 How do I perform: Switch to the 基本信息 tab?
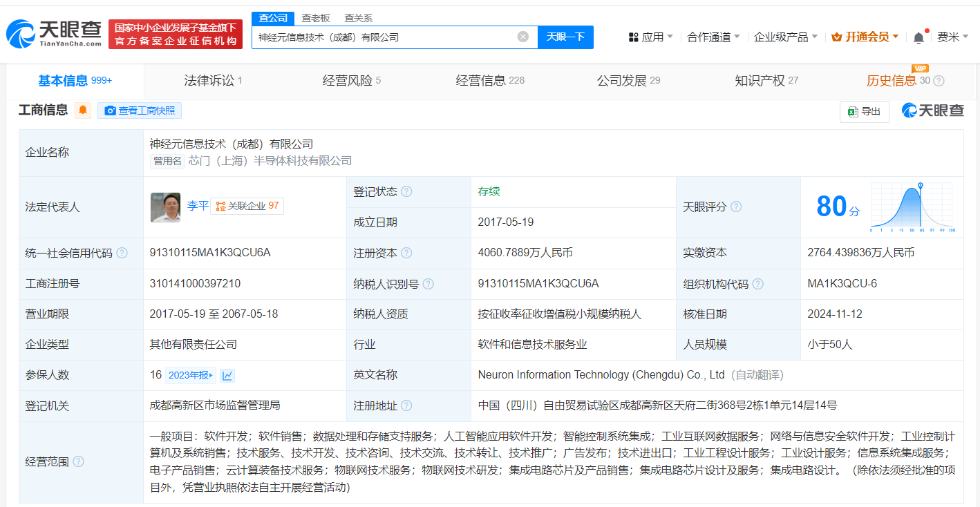tap(75, 81)
